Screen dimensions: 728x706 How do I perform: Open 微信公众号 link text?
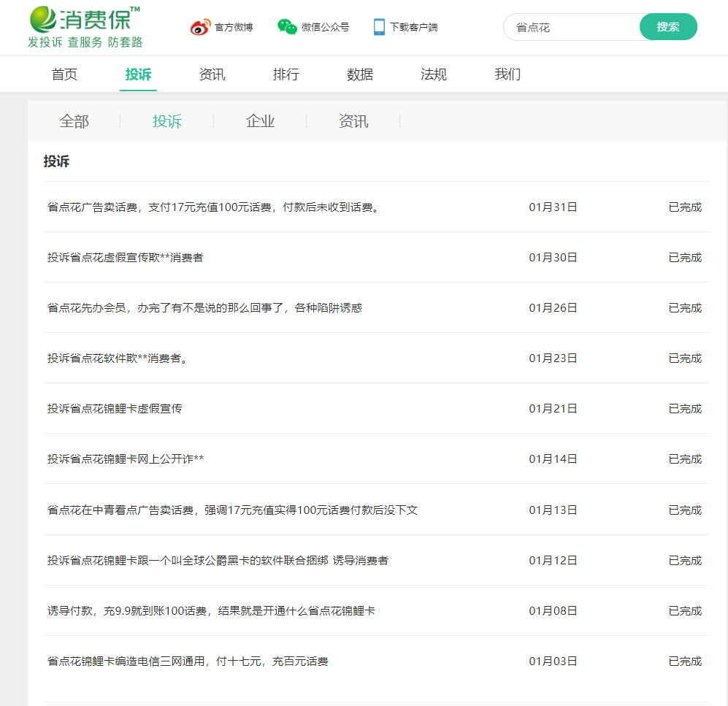[x=325, y=28]
